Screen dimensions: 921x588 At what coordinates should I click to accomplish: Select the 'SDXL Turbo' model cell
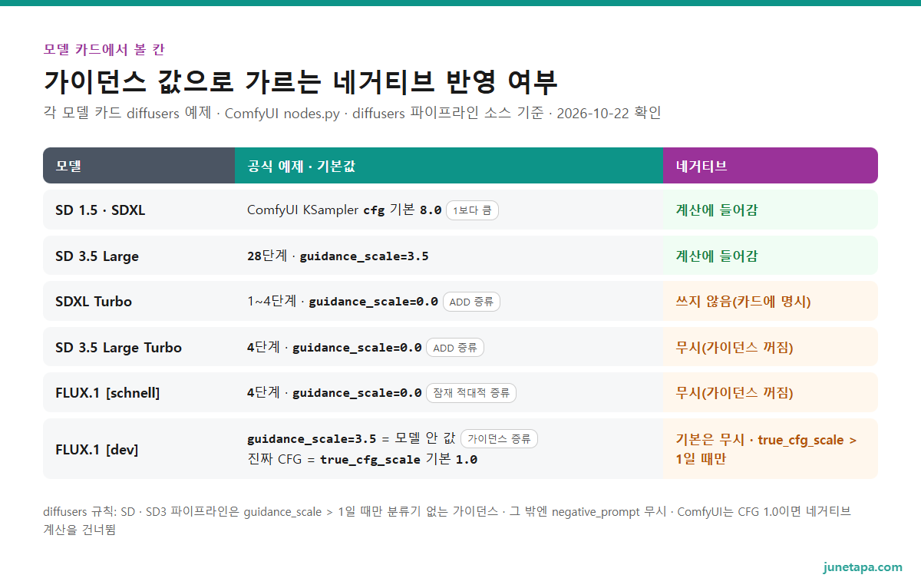tap(139, 302)
